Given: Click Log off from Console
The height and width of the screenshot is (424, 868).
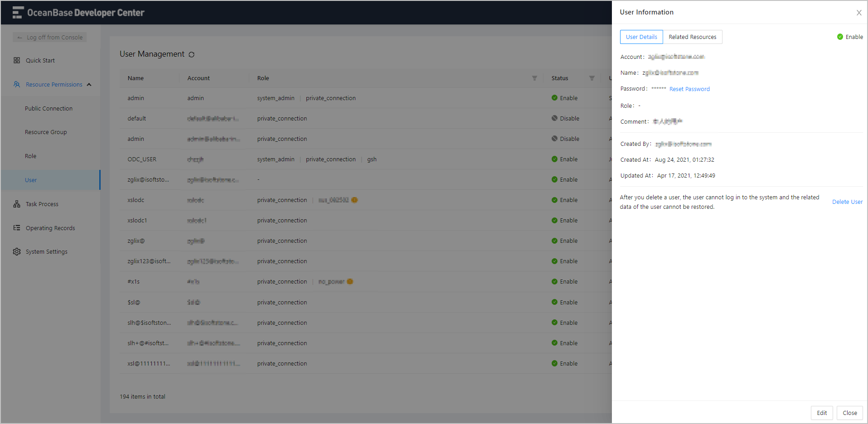Looking at the screenshot, I should pos(49,38).
